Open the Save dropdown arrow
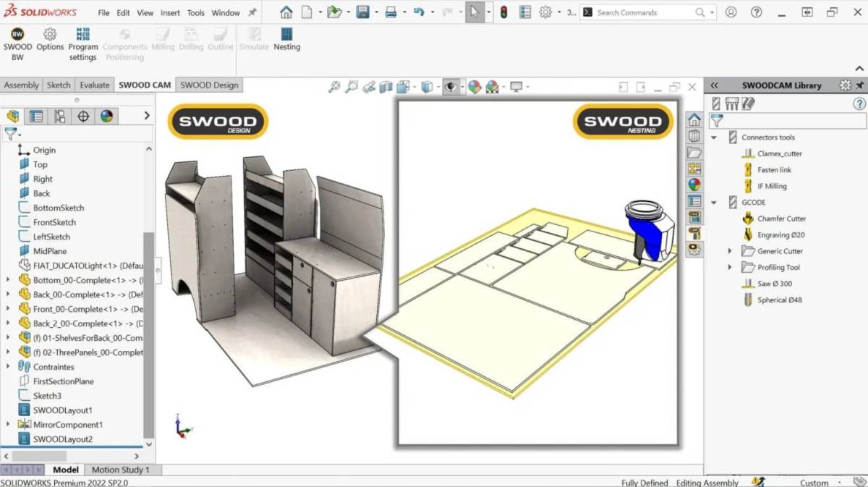Image resolution: width=868 pixels, height=487 pixels. 375,13
